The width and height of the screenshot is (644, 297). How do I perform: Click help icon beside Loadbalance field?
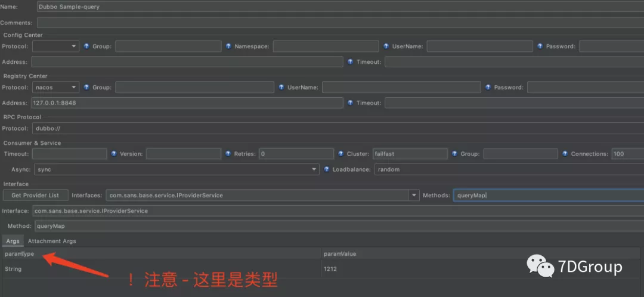327,169
